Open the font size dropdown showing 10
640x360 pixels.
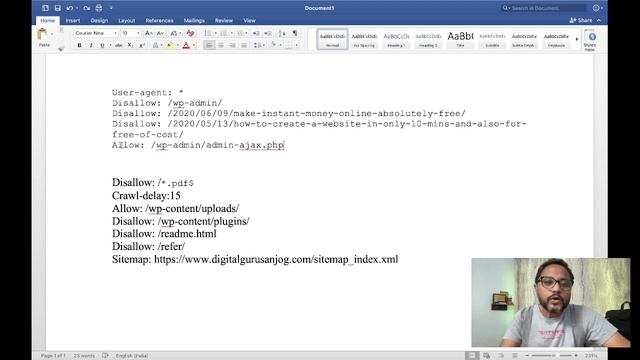pyautogui.click(x=138, y=33)
